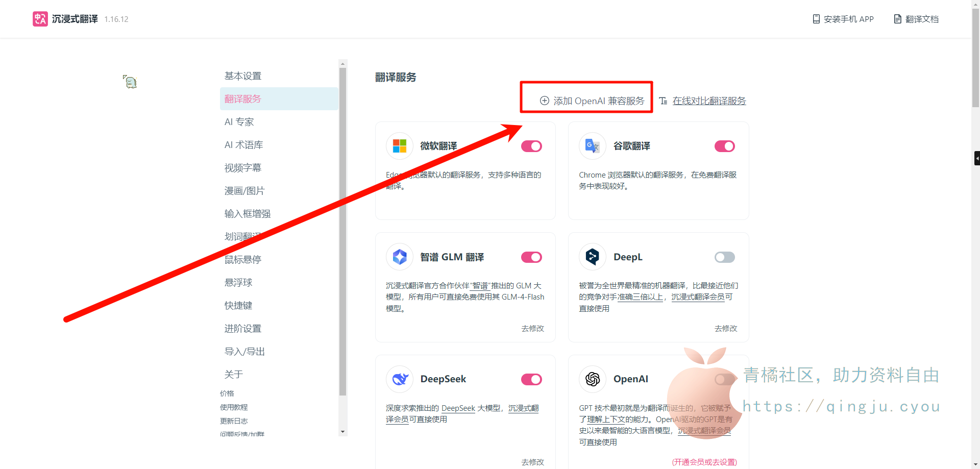Click the Microsoft logo on 微软翻译 card

(400, 146)
